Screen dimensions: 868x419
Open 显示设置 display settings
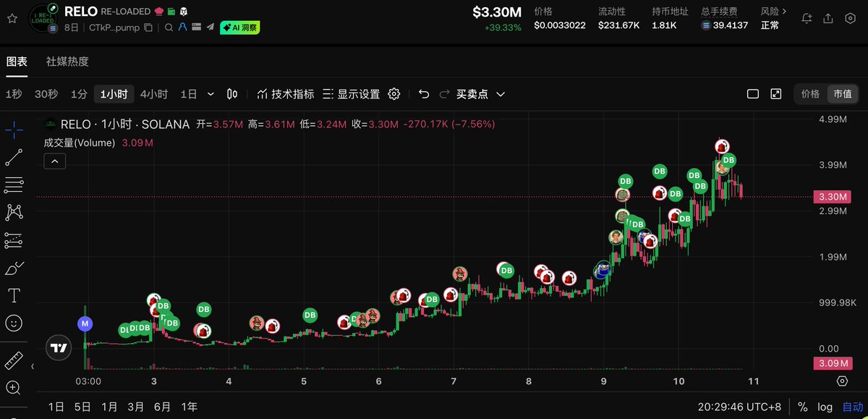(x=352, y=94)
